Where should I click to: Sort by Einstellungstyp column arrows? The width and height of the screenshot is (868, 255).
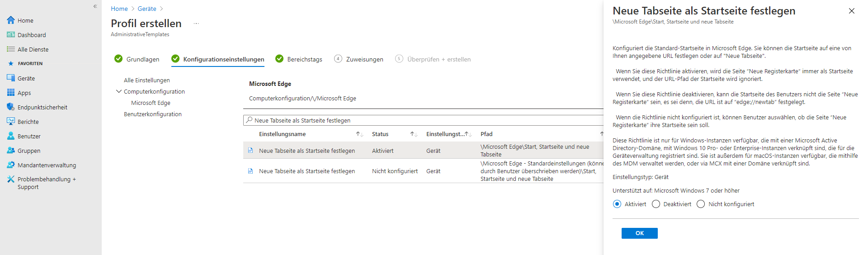468,134
